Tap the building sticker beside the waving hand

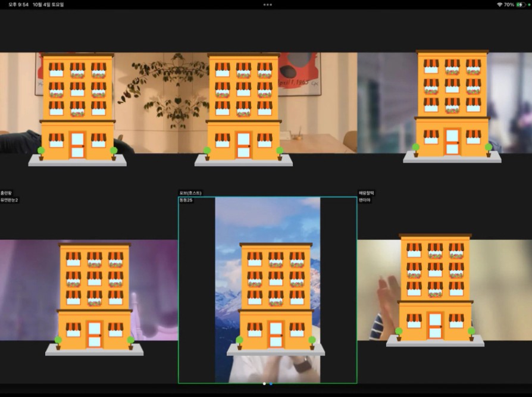(435, 290)
